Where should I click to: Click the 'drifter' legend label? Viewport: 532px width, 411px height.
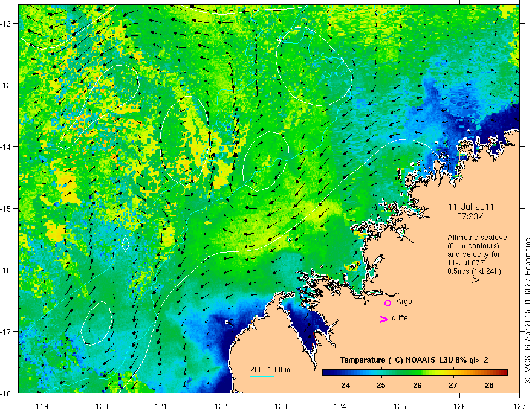tap(401, 318)
